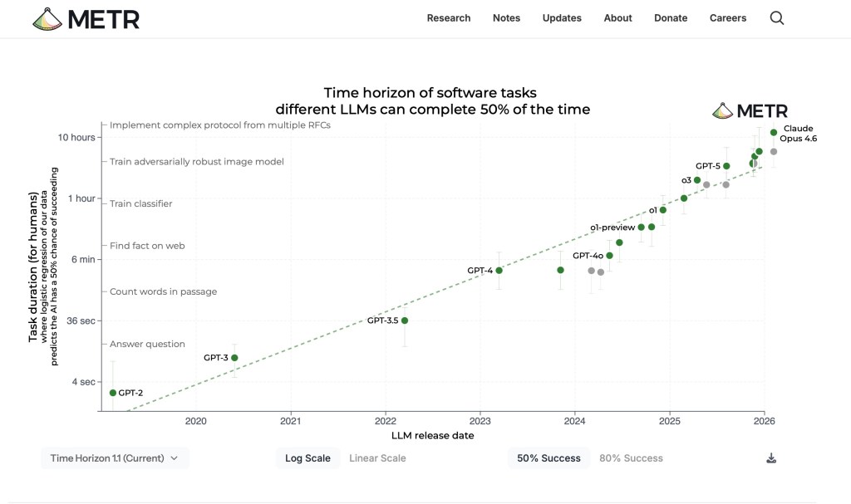Select the Claude Opus 4.6 data point
Screen dimensions: 851x504
tap(774, 133)
